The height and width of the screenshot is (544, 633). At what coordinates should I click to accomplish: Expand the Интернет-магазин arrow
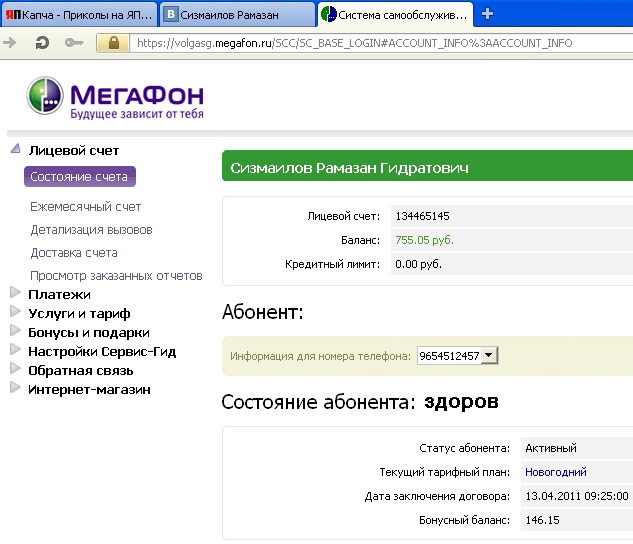(15, 387)
